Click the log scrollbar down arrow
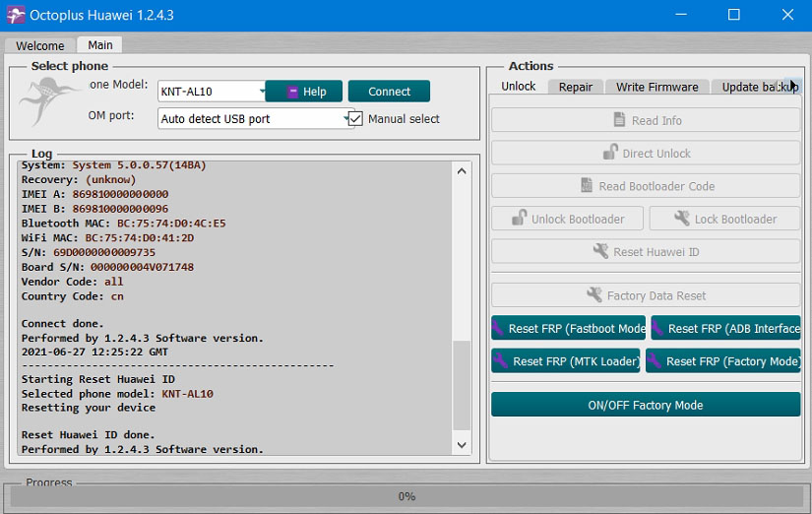This screenshot has height=514, width=812. [x=462, y=444]
